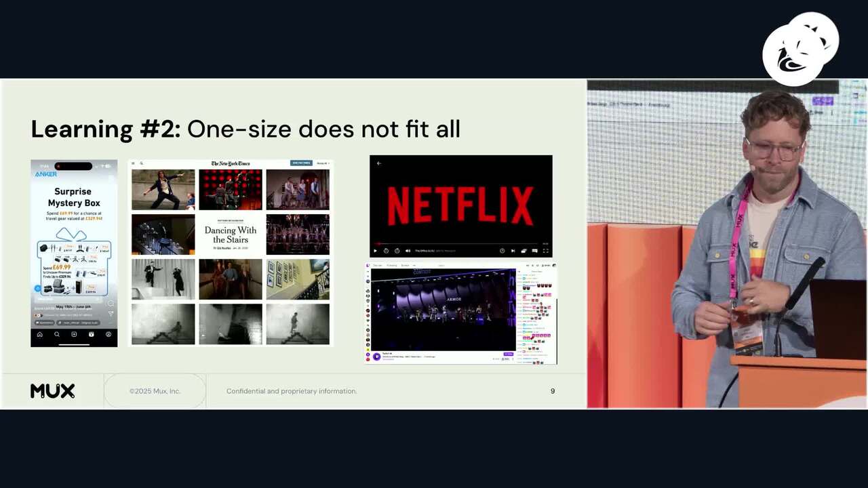Click the blue subscribe button on NYT page
The image size is (868, 488).
click(x=301, y=163)
